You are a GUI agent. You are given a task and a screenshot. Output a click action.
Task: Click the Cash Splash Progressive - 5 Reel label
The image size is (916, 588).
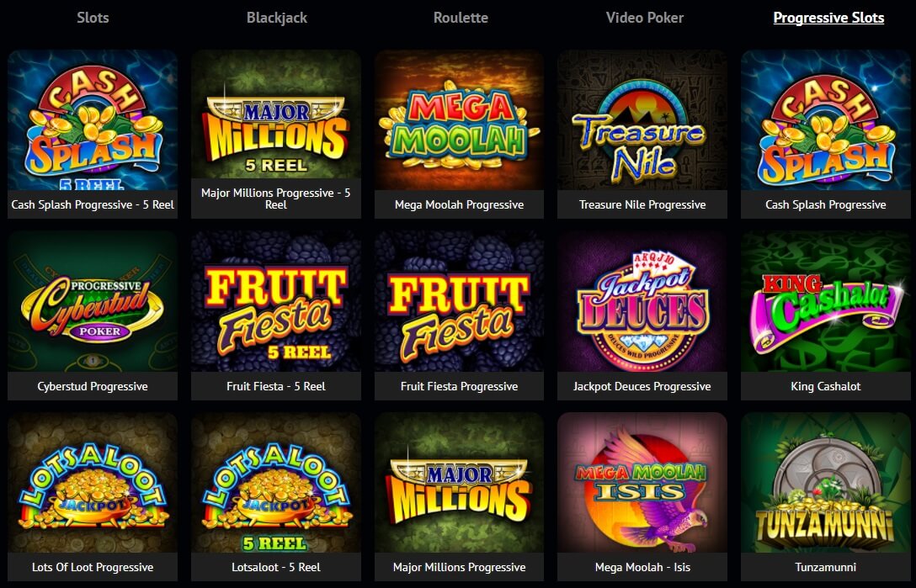coord(93,204)
